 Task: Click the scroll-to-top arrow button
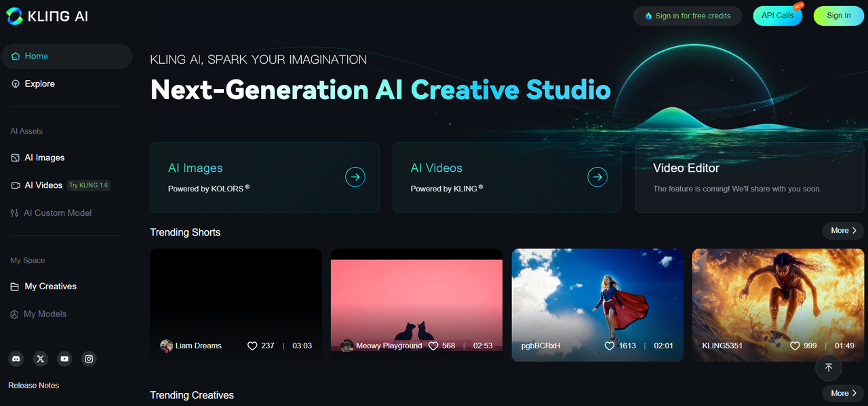[x=828, y=367]
